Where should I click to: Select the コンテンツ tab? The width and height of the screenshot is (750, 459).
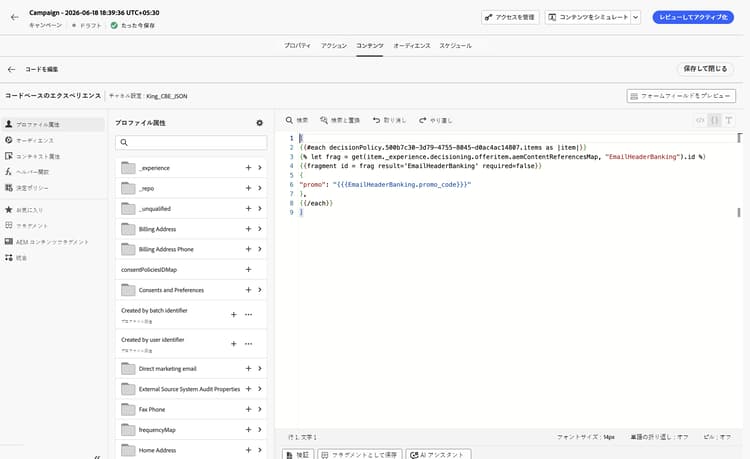370,46
